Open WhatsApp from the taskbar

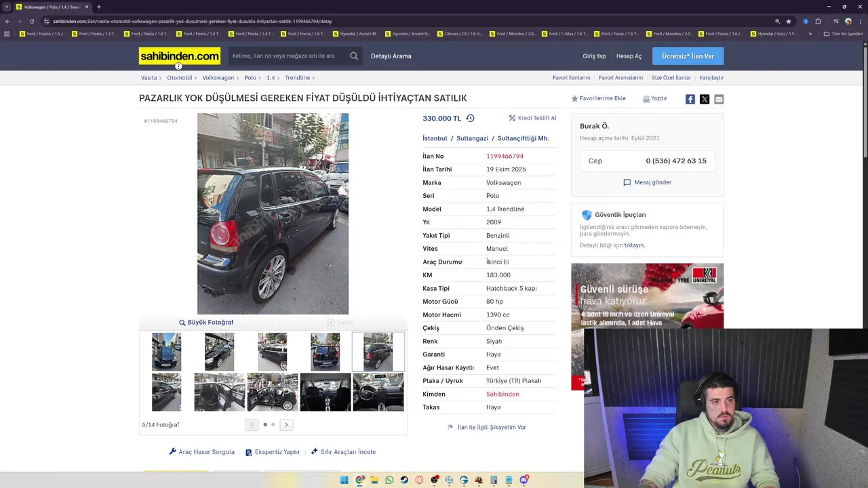[x=389, y=480]
